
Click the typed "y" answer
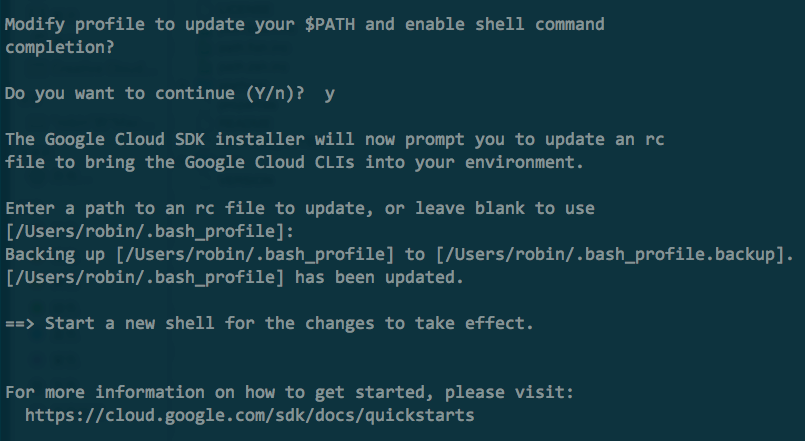[x=329, y=93]
